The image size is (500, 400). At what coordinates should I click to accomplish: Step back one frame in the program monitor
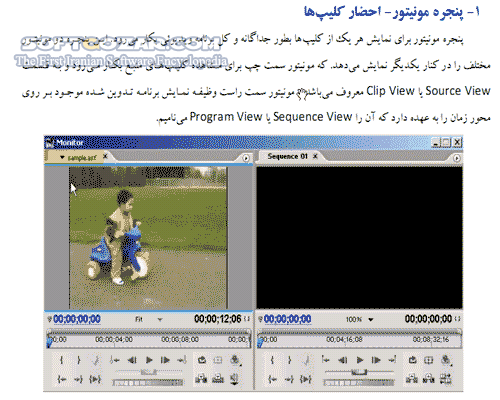click(343, 360)
